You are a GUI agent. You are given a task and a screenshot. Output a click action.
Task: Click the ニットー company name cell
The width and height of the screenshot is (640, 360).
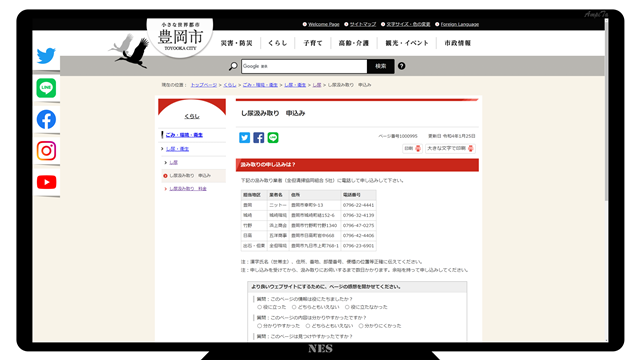tap(278, 205)
